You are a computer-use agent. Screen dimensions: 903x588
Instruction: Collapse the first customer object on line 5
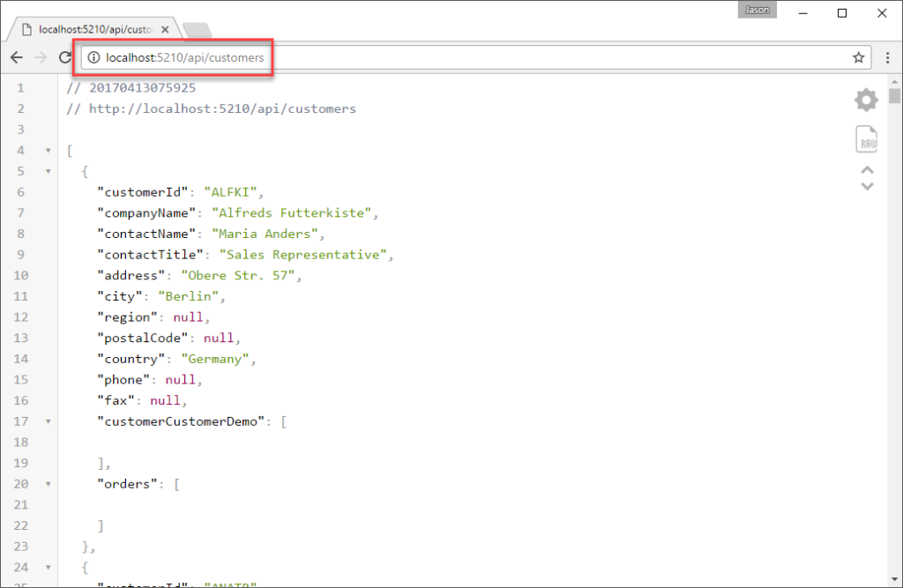(x=49, y=171)
